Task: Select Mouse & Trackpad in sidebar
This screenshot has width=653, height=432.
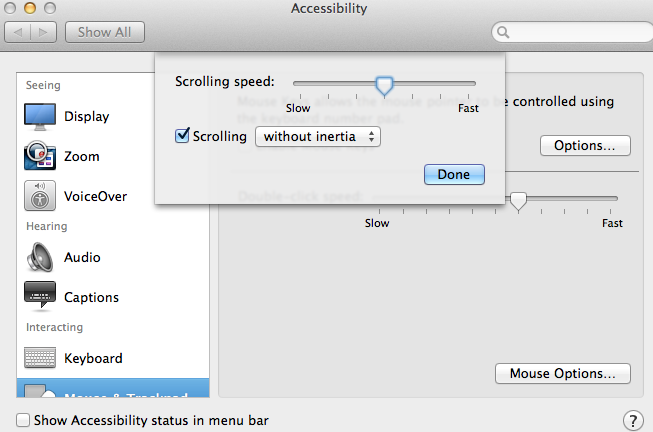Action: coord(112,391)
